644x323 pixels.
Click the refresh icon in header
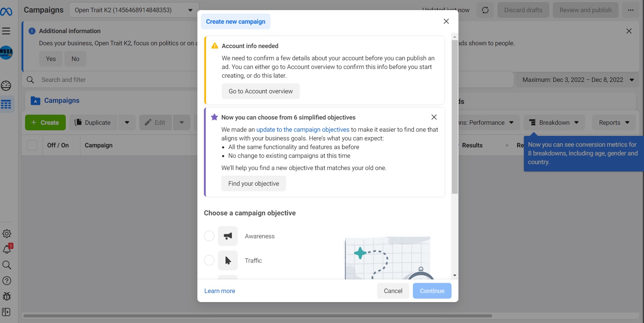[485, 10]
